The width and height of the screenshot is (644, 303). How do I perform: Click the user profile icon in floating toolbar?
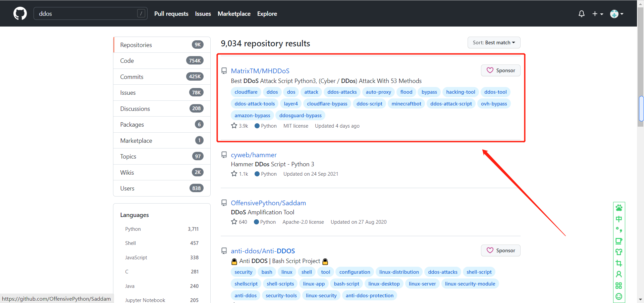pos(619,274)
